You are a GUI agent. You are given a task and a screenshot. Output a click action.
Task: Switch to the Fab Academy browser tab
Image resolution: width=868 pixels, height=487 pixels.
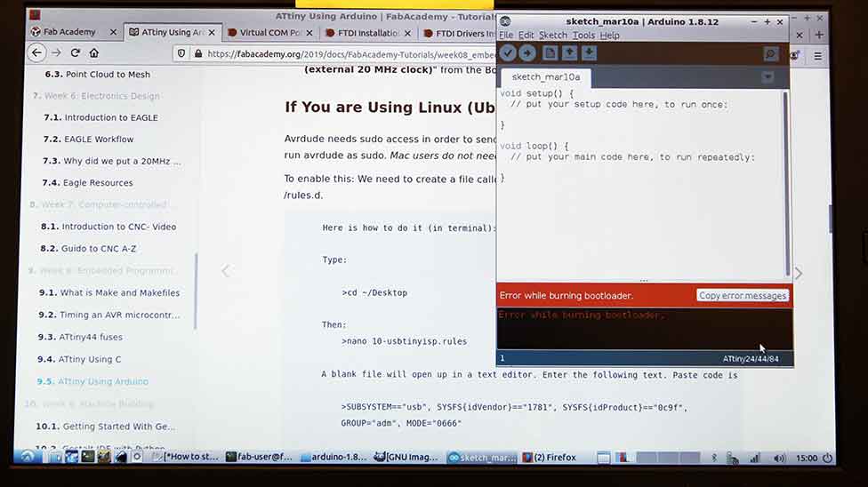69,32
